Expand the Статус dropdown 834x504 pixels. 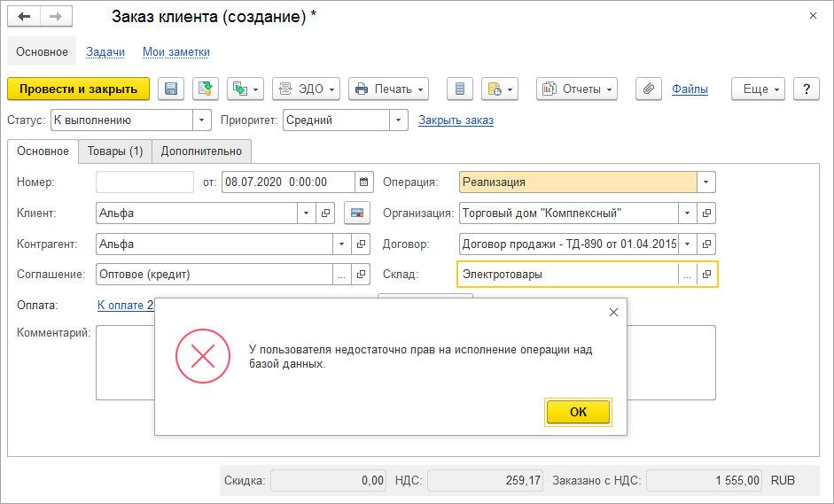203,120
